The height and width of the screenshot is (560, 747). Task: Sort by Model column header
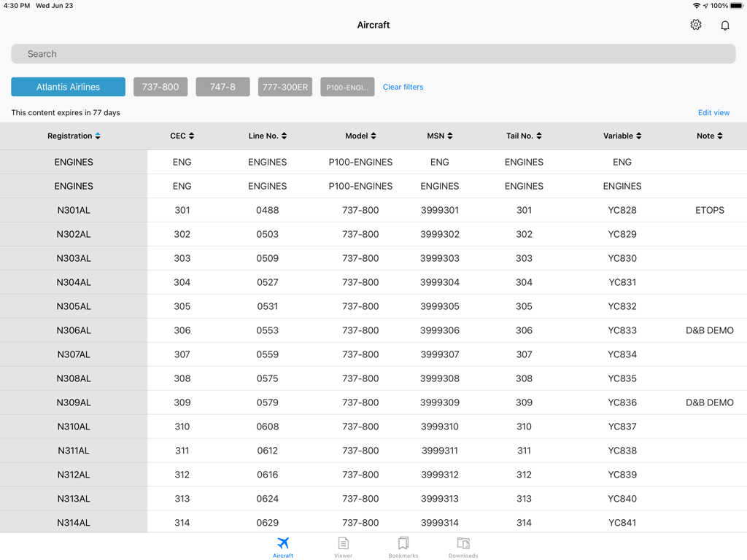(360, 136)
